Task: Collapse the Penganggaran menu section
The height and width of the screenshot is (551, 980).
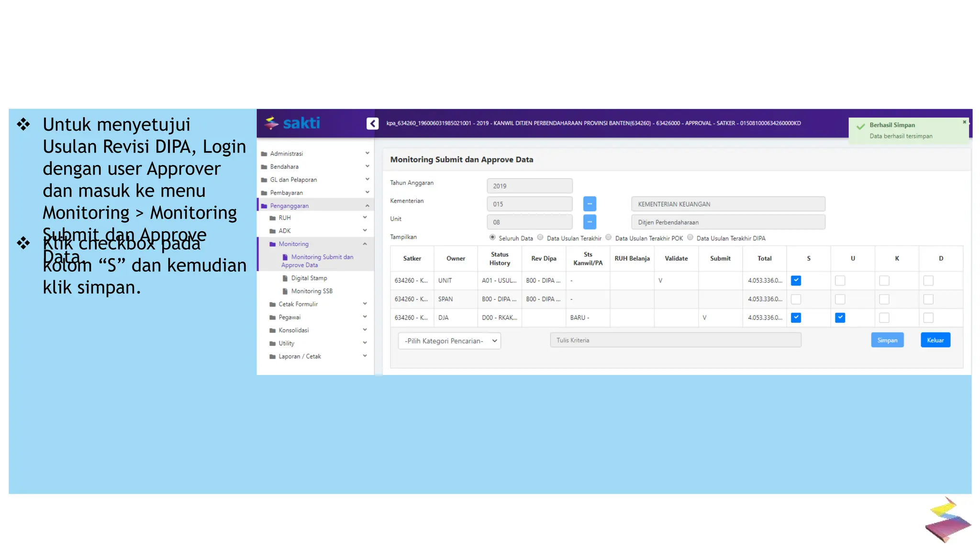Action: coord(367,206)
